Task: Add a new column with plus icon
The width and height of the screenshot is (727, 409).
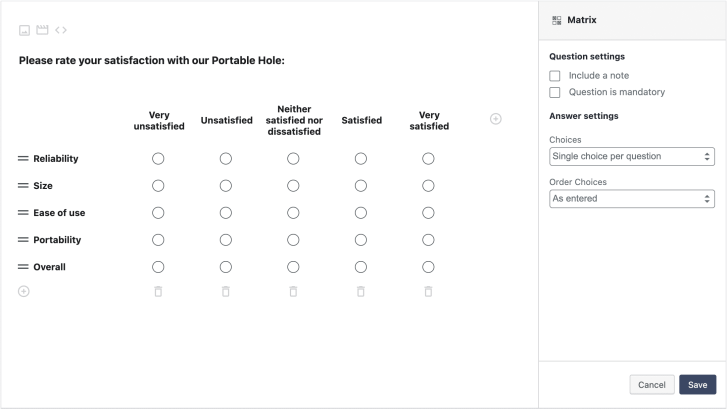Action: click(495, 119)
